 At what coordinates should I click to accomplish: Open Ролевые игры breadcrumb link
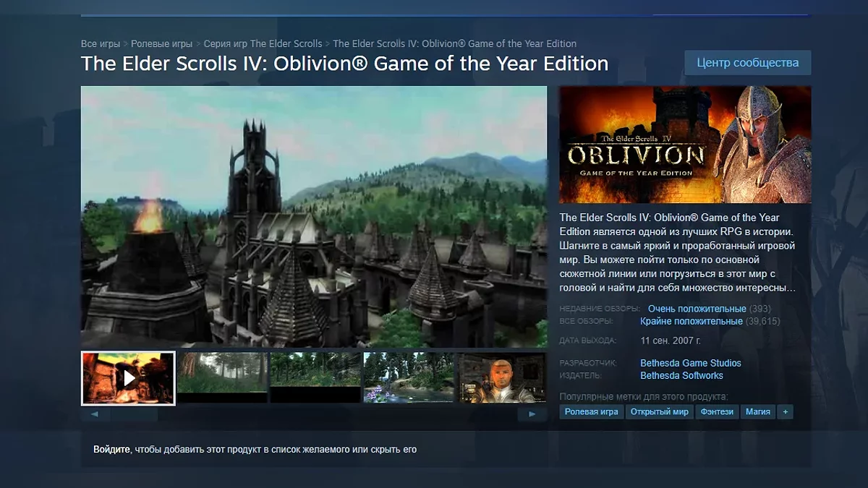click(x=162, y=44)
